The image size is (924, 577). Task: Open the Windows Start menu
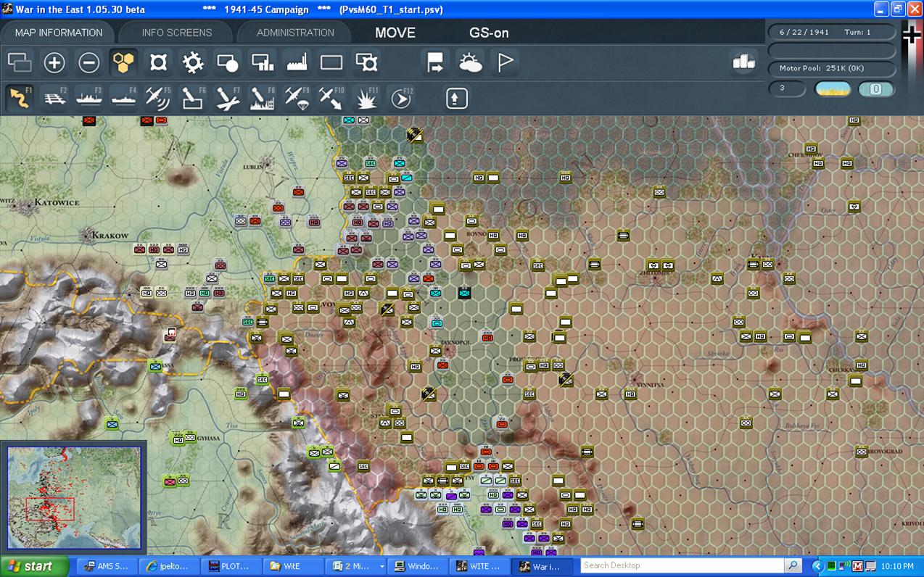coord(34,566)
